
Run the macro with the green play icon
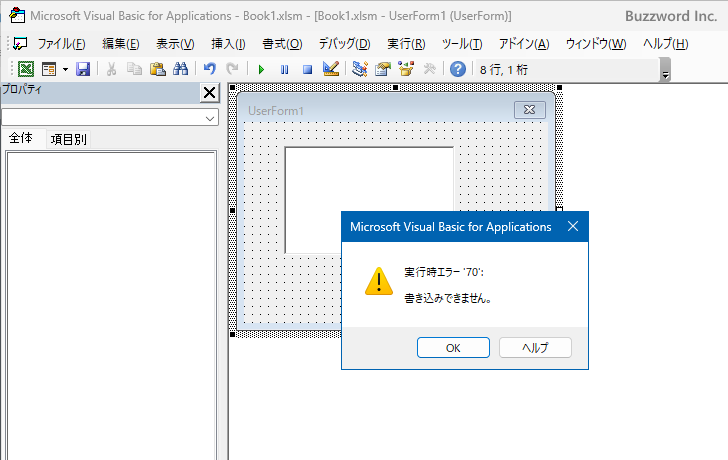click(x=261, y=70)
